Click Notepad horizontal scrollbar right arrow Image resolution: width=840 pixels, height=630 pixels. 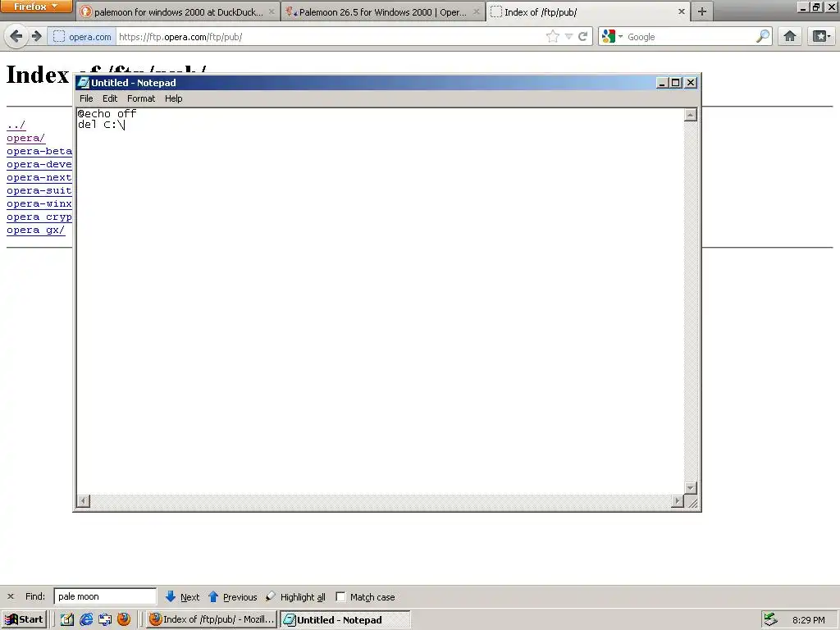coord(677,501)
